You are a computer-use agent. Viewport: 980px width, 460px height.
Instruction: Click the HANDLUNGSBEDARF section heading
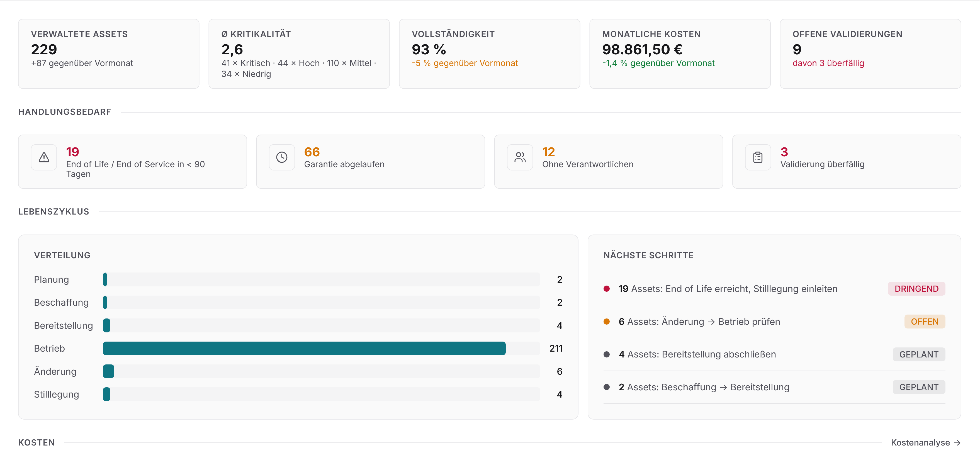65,112
